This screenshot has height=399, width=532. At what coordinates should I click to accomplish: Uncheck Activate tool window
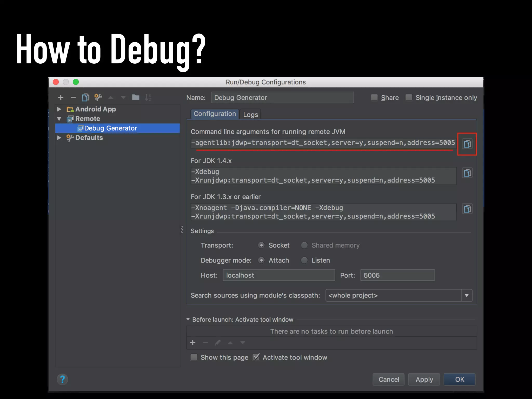[256, 357]
